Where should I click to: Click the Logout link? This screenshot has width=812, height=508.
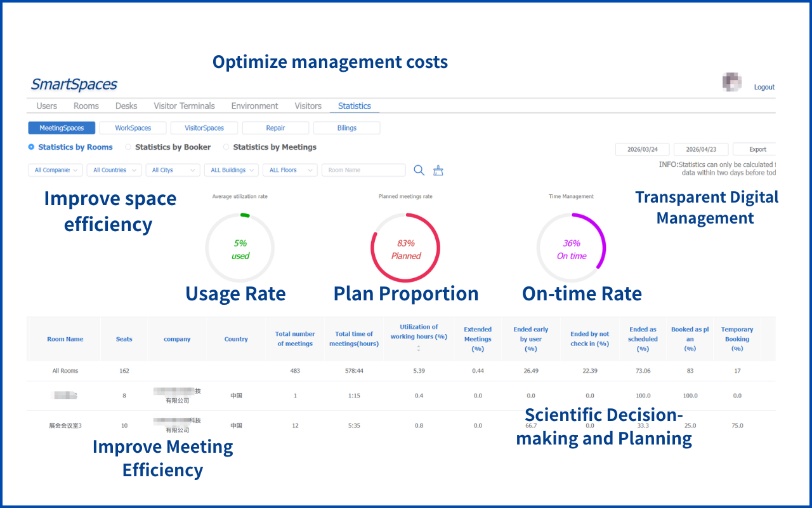(x=764, y=87)
